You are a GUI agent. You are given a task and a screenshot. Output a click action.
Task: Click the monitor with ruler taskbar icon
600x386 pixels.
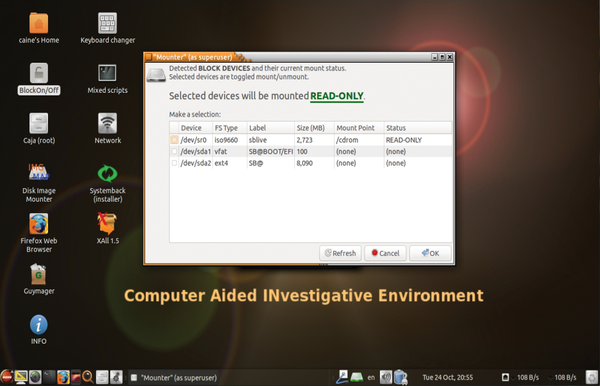(21, 377)
